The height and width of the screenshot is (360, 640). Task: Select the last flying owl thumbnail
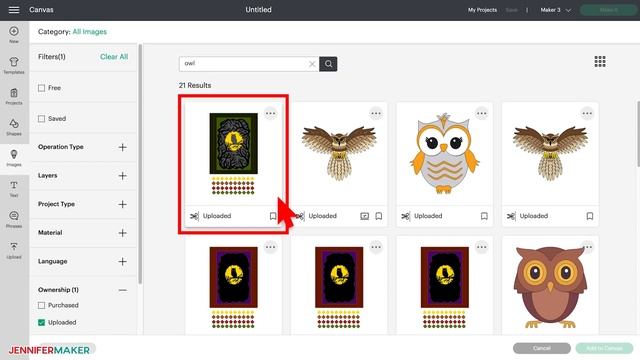550,153
